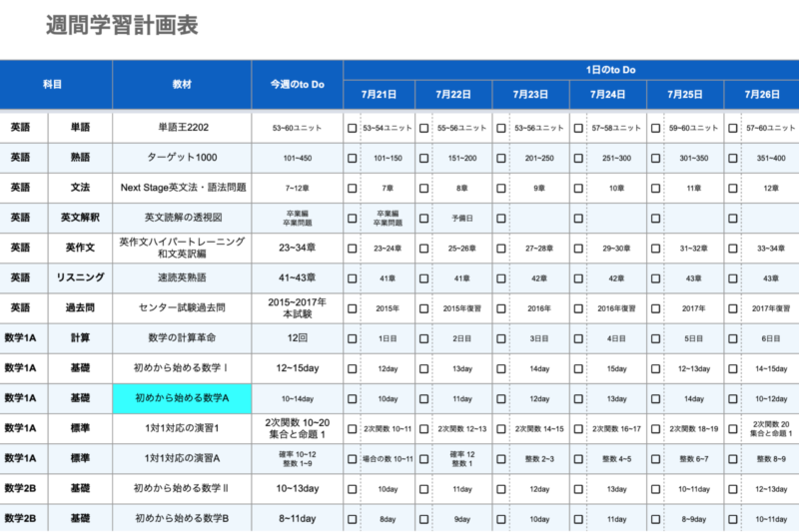Select the 7月25日 date header
Screen dimensions: 799x532
[x=685, y=95]
